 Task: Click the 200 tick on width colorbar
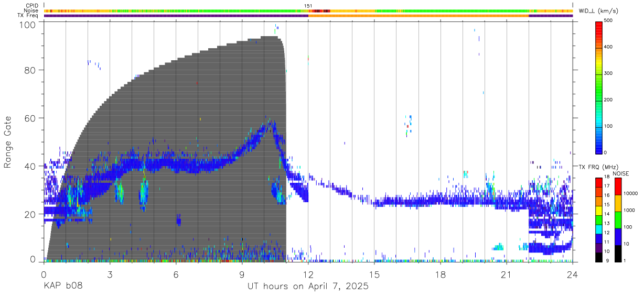(609, 100)
